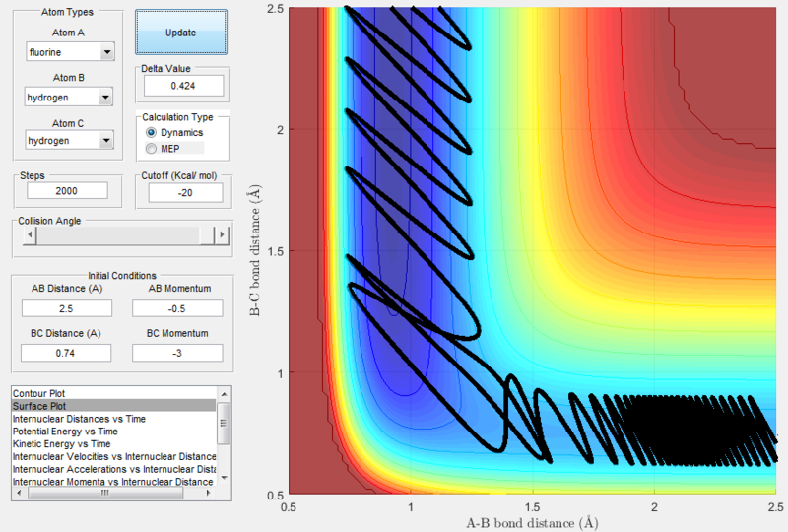Click the plot list horizontal scroll-right arrow
The image size is (788, 532).
209,494
